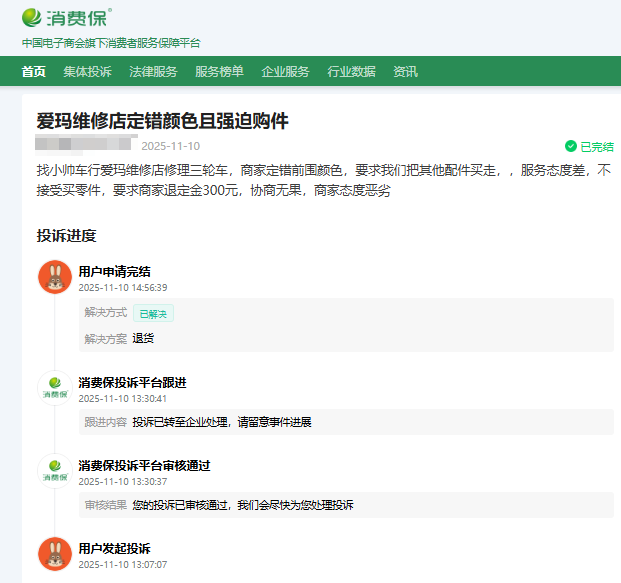Open the 资讯 navigation item
Screen dimensions: 621x583
click(x=405, y=72)
